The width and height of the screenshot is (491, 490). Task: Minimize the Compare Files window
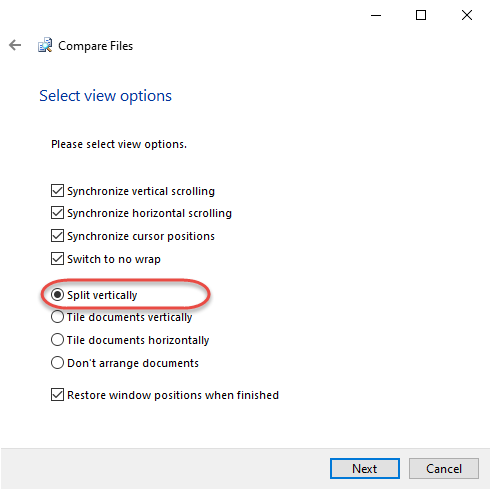[376, 15]
